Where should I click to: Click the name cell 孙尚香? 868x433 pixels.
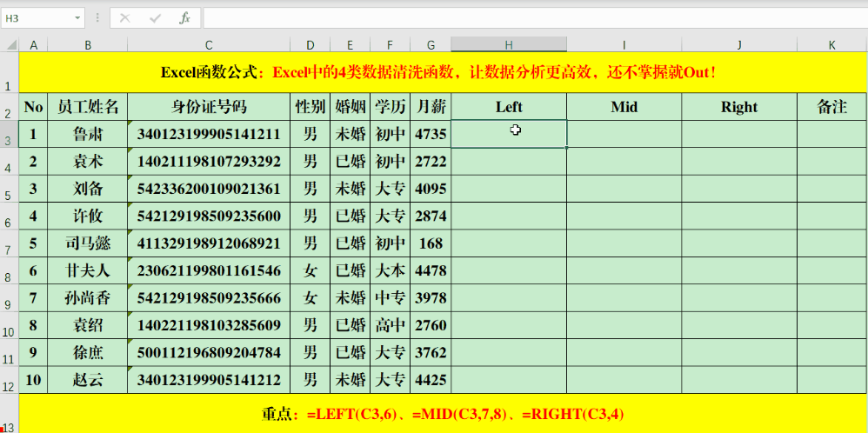[x=88, y=298]
